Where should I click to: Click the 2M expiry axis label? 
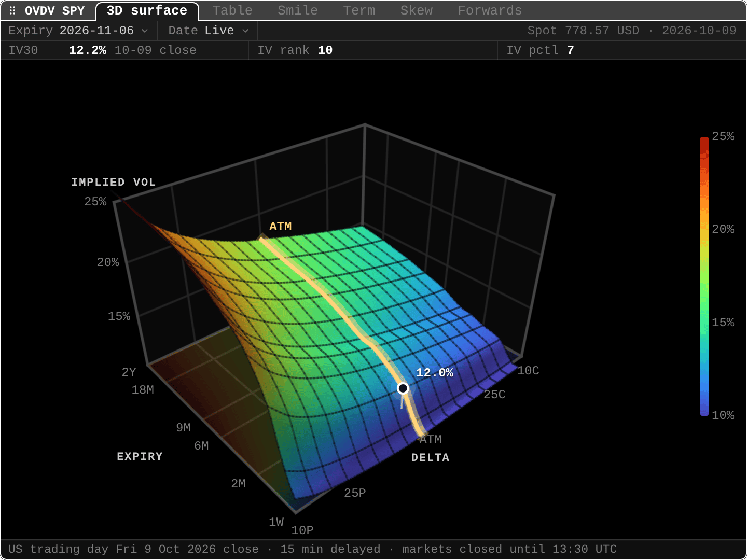[x=239, y=484]
